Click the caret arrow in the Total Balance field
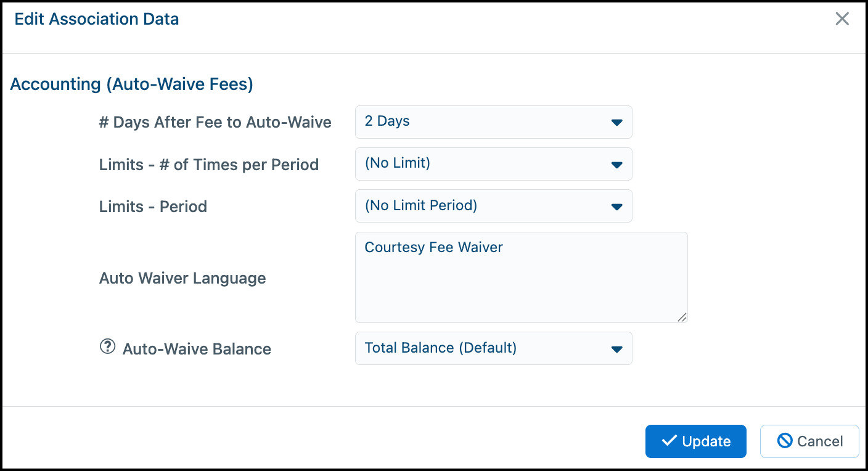Image resolution: width=868 pixels, height=471 pixels. (616, 350)
